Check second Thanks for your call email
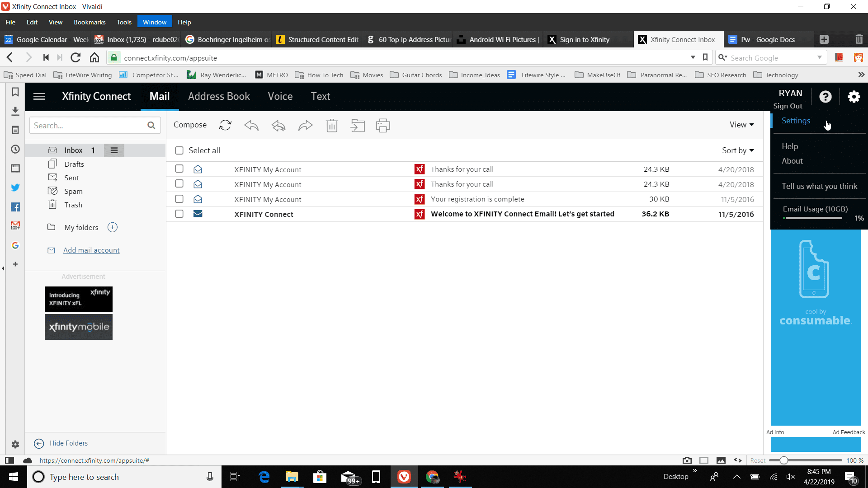This screenshot has height=488, width=868. click(x=179, y=183)
